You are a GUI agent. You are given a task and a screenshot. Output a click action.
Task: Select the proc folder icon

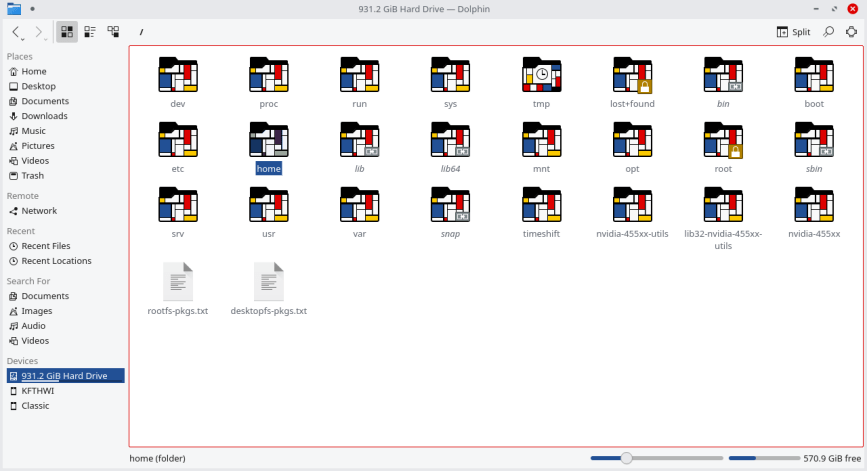pyautogui.click(x=269, y=75)
